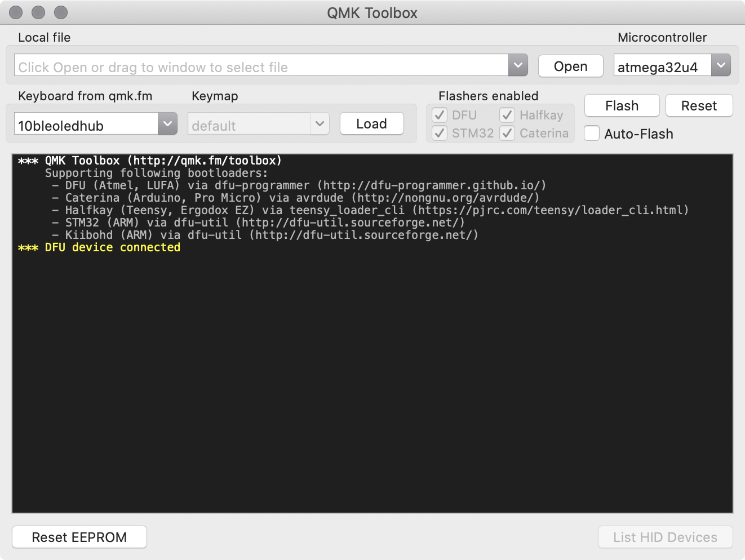This screenshot has width=745, height=560.
Task: Open the default keymap dropdown
Action: (320, 123)
